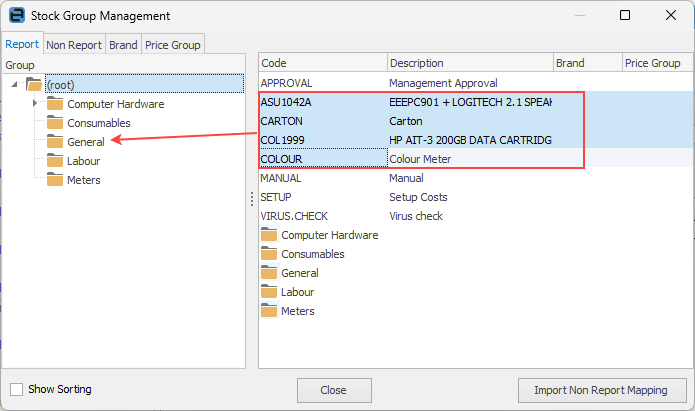Switch to the Non Report tab
The height and width of the screenshot is (411, 695).
point(74,44)
